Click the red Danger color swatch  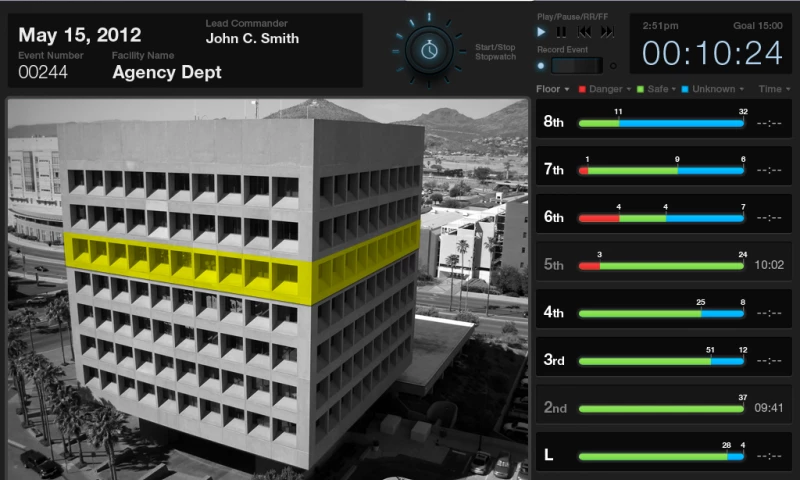tap(582, 89)
